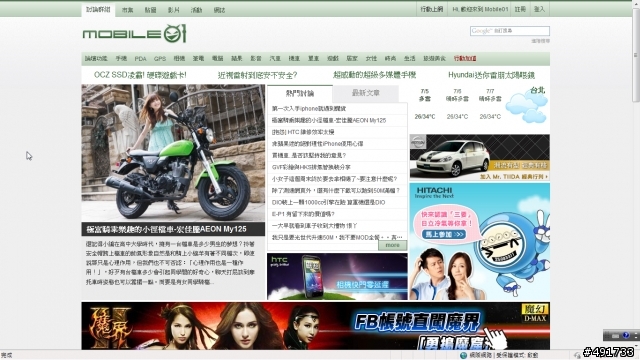The image size is (640, 360).
Task: Open the 網誌 top tab
Action: tap(219, 10)
